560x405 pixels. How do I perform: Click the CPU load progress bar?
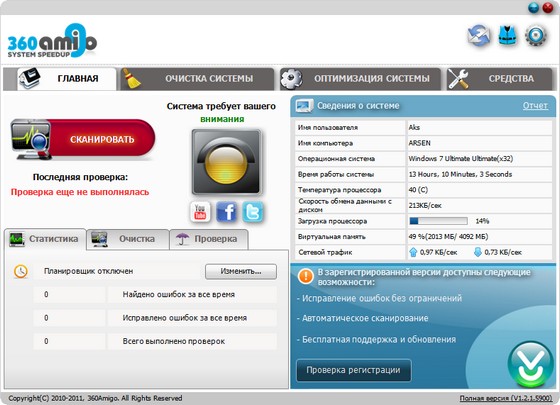[438, 221]
